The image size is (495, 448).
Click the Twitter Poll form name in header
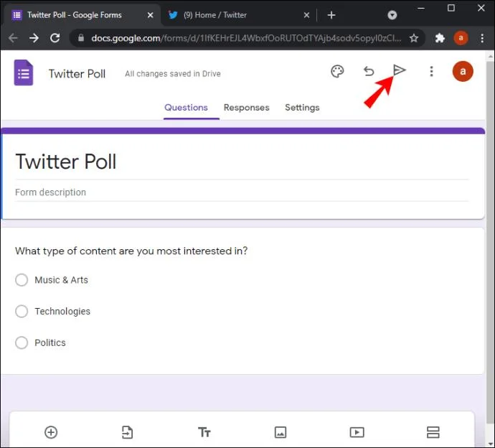coord(77,74)
